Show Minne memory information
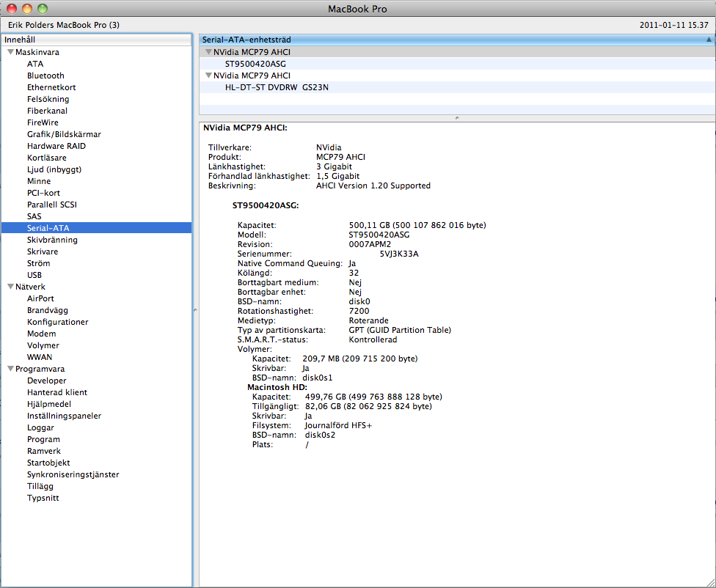This screenshot has height=588, width=716. (x=39, y=181)
